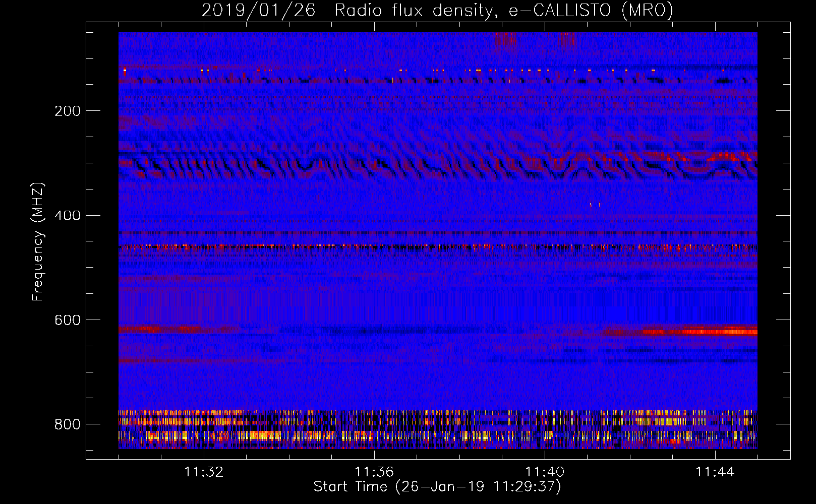Click the 11:44 time tick label
Viewport: 816px width, 504px height.
[715, 472]
